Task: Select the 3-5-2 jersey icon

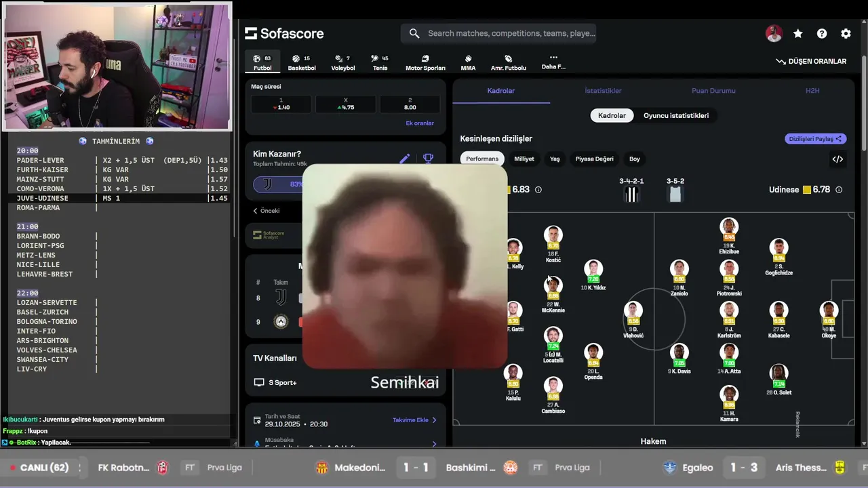Action: (675, 195)
